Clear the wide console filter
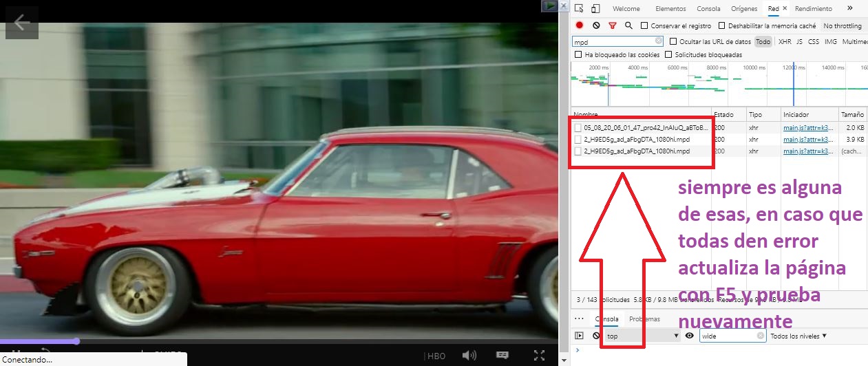Viewport: 868px width, 366px height. pos(761,336)
